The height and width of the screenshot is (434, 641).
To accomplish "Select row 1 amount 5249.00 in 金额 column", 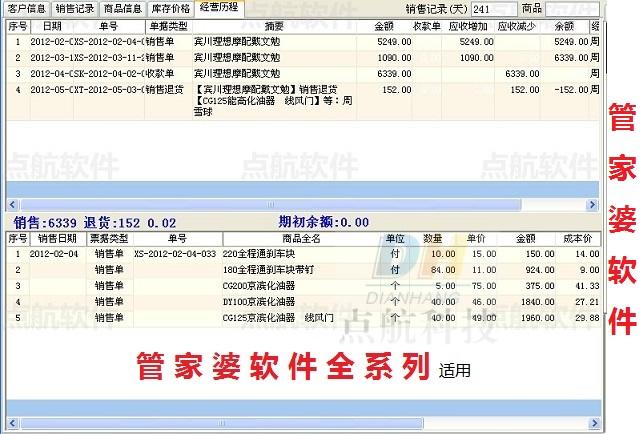I will pos(394,42).
